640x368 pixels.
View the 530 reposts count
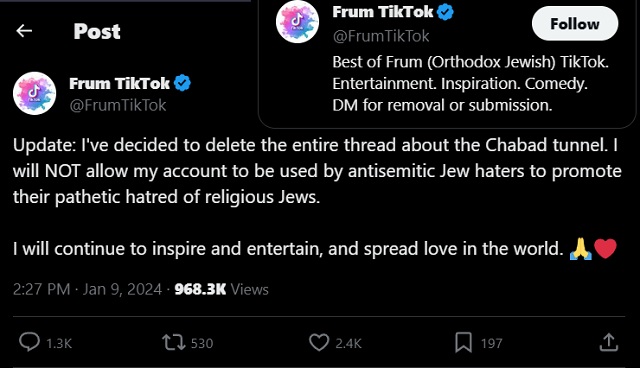point(202,344)
